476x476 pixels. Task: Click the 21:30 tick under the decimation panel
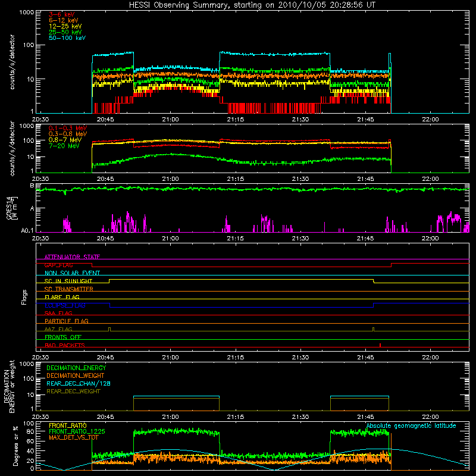tap(300, 417)
